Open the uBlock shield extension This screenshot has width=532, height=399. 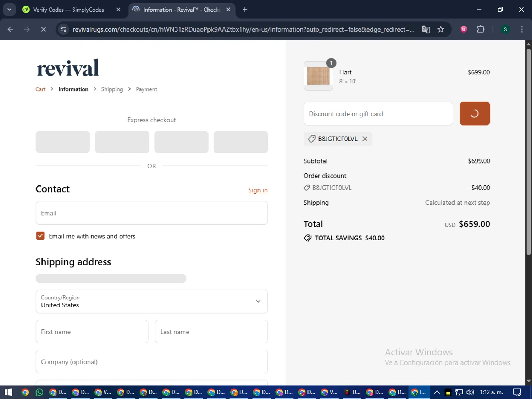[464, 29]
